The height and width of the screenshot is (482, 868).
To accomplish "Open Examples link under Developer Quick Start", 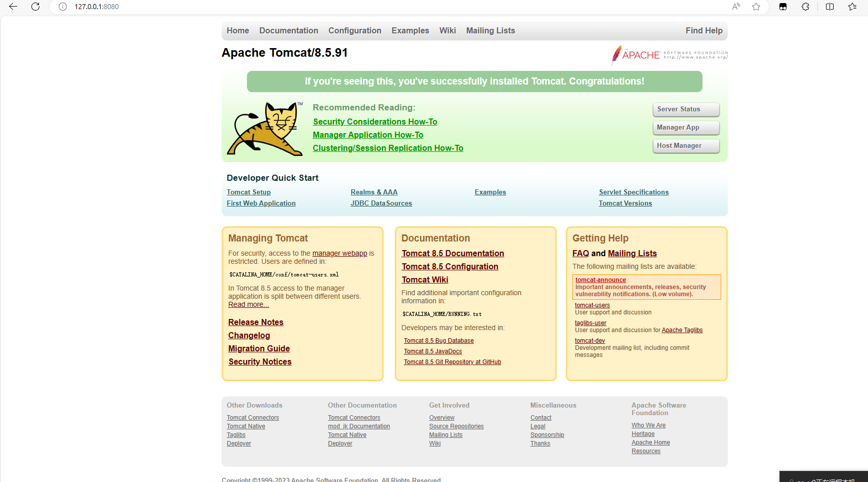I will coord(490,192).
